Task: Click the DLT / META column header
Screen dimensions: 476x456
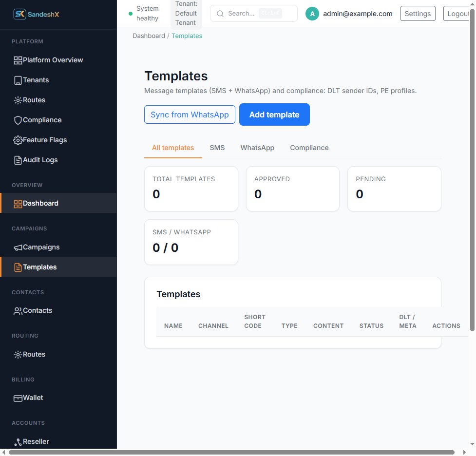Action: 408,322
